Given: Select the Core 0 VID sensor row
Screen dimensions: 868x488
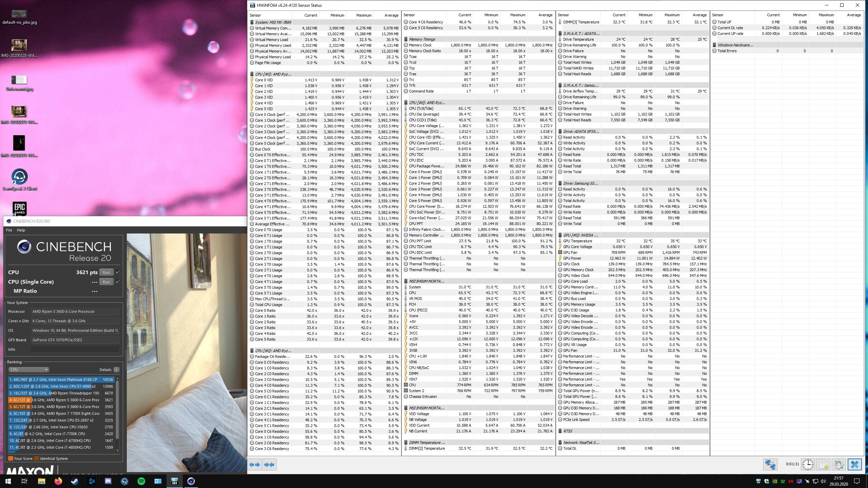Looking at the screenshot, I should (325, 80).
